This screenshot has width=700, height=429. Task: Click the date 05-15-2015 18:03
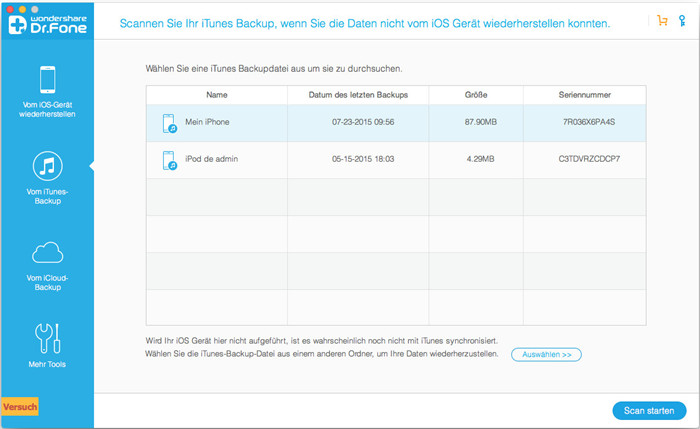(363, 159)
